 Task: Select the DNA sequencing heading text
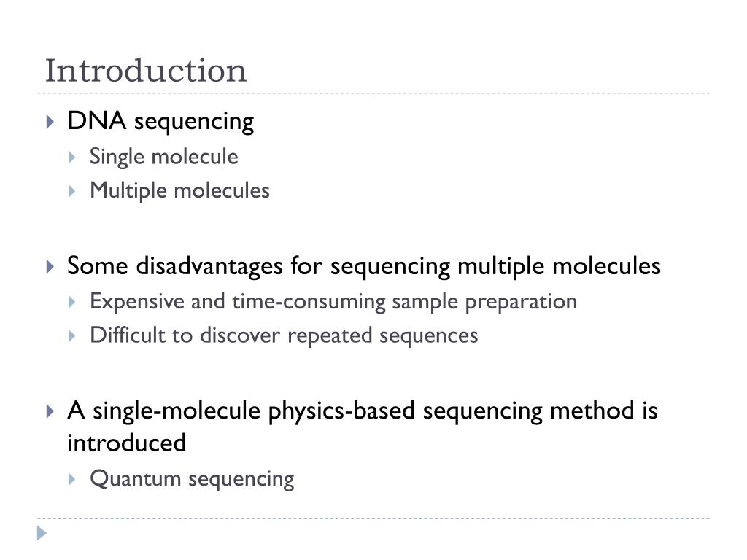(160, 121)
